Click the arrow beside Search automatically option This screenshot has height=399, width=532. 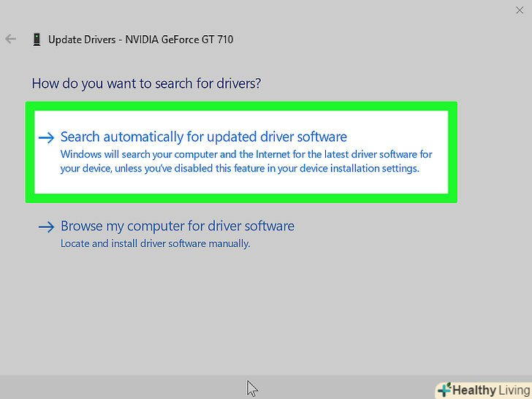(x=46, y=137)
